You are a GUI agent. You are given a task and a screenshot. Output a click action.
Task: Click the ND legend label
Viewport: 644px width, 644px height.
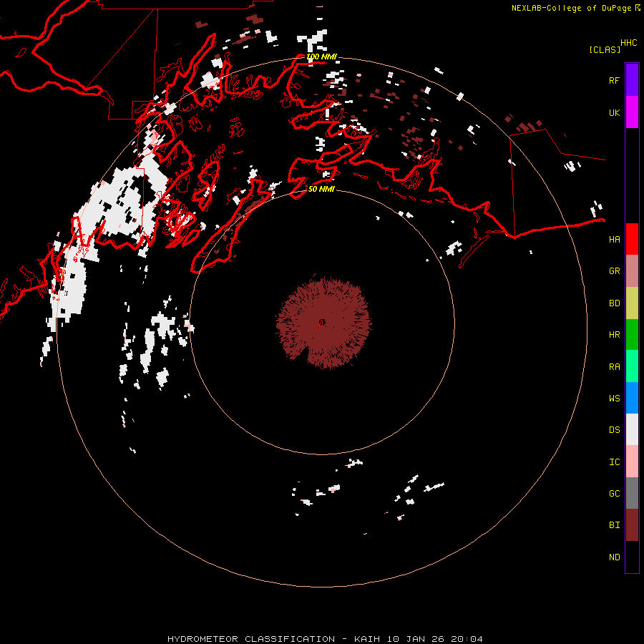(x=614, y=557)
